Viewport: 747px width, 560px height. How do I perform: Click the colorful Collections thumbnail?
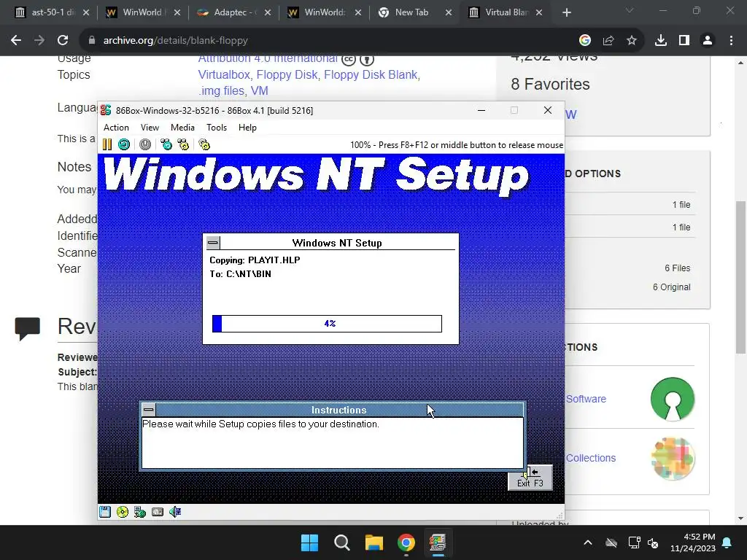(x=673, y=458)
